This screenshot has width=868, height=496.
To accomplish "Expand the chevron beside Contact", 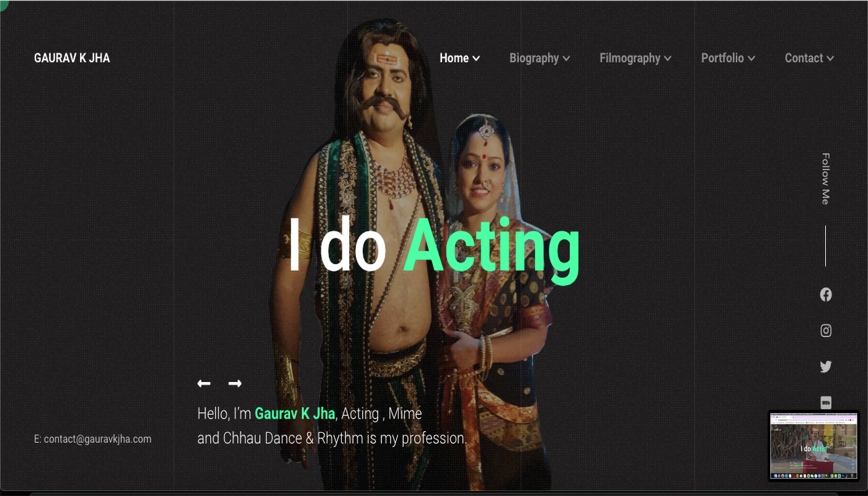I will click(x=830, y=58).
